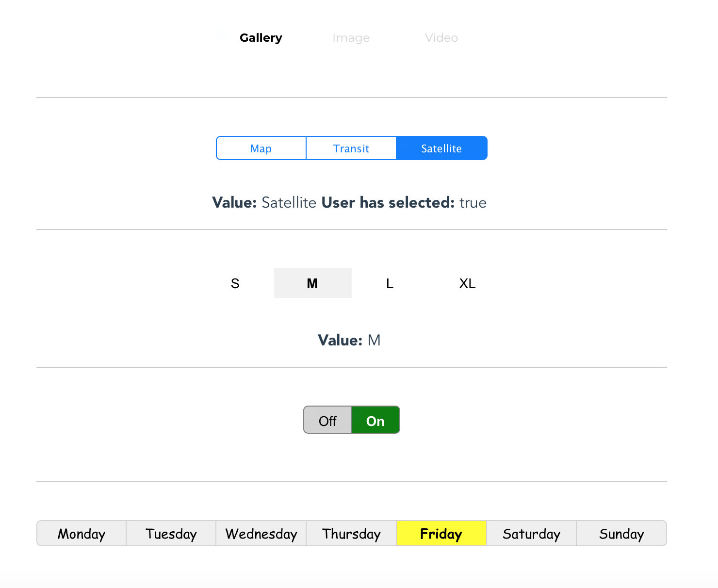This screenshot has width=718, height=588.
Task: Click the Satellite value status text
Action: coord(289,203)
